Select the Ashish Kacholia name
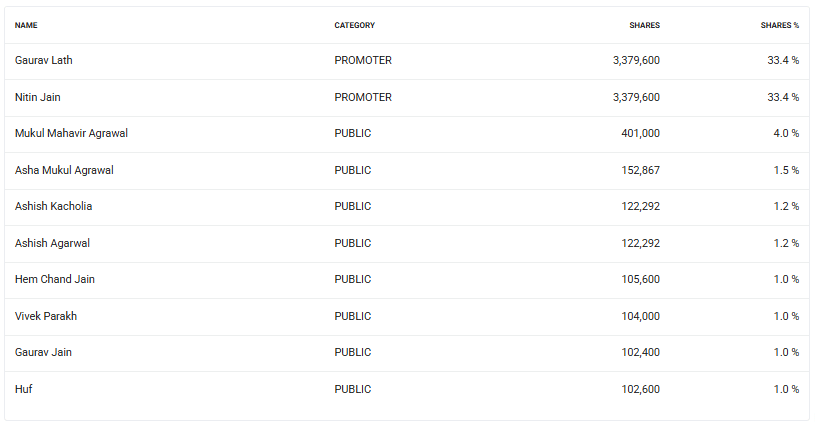Image resolution: width=815 pixels, height=425 pixels. point(54,206)
